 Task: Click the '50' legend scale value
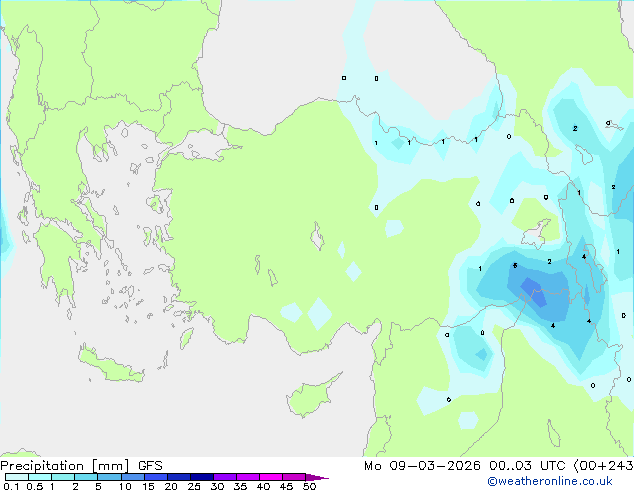click(x=309, y=486)
